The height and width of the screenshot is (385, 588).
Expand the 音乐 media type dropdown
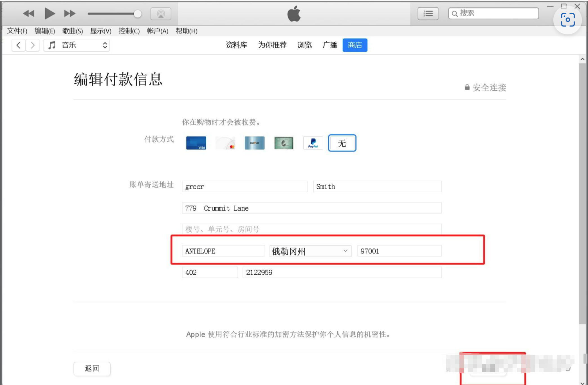77,45
